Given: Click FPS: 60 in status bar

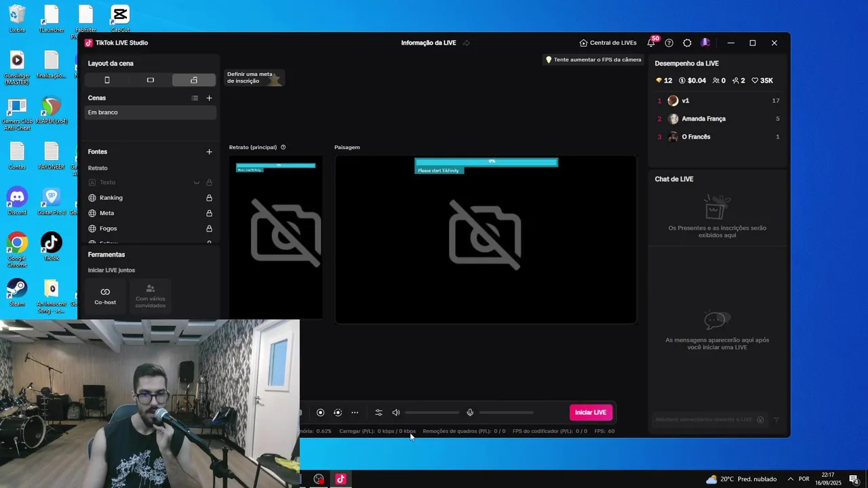Looking at the screenshot, I should (x=604, y=431).
